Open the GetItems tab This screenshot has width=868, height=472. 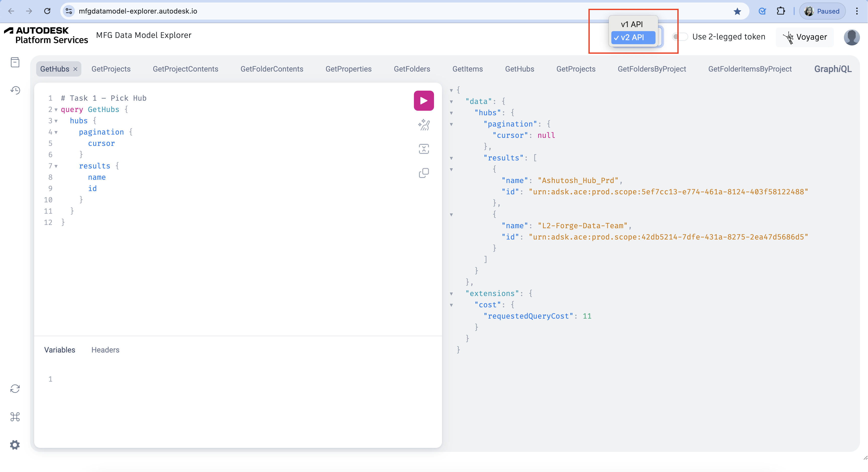467,69
